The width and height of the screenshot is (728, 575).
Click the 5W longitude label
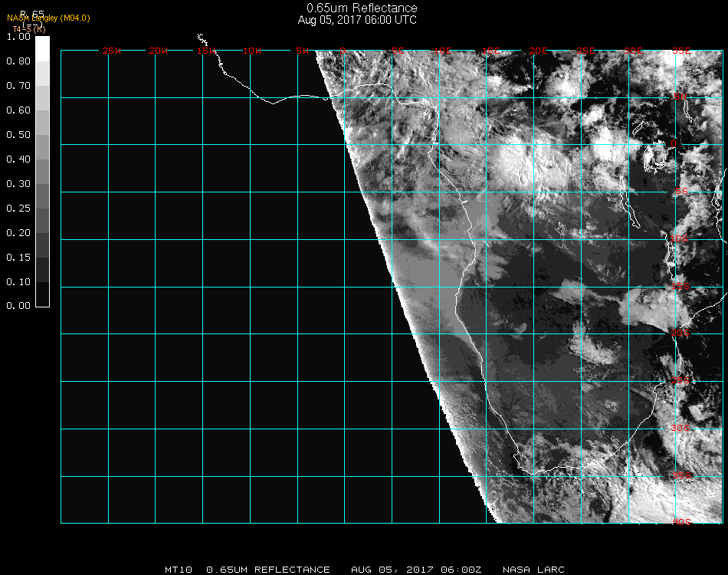[x=302, y=51]
